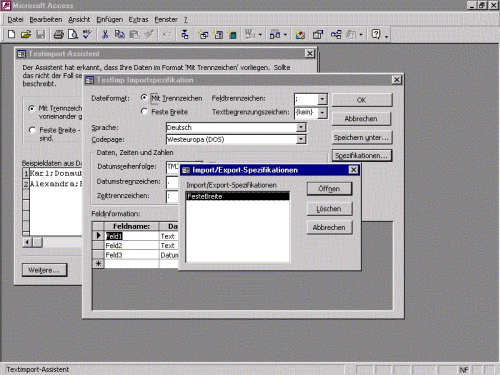This screenshot has height=375, width=500.
Task: Click the Feld2 field name cell
Action: tap(132, 245)
